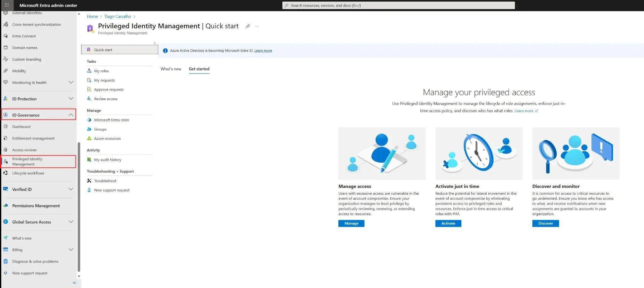Open Privileged Identity Management in sidebar

click(x=39, y=161)
